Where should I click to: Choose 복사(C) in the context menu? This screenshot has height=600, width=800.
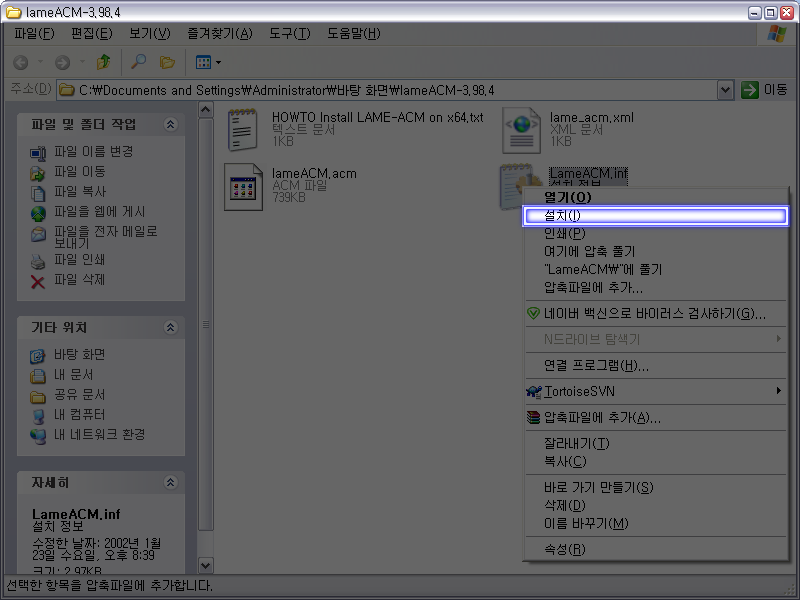coord(656,461)
